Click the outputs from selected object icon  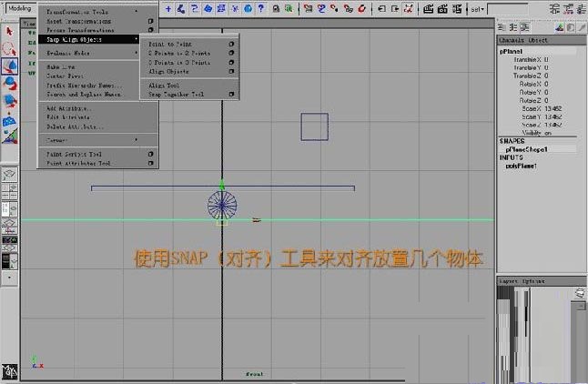[395, 8]
